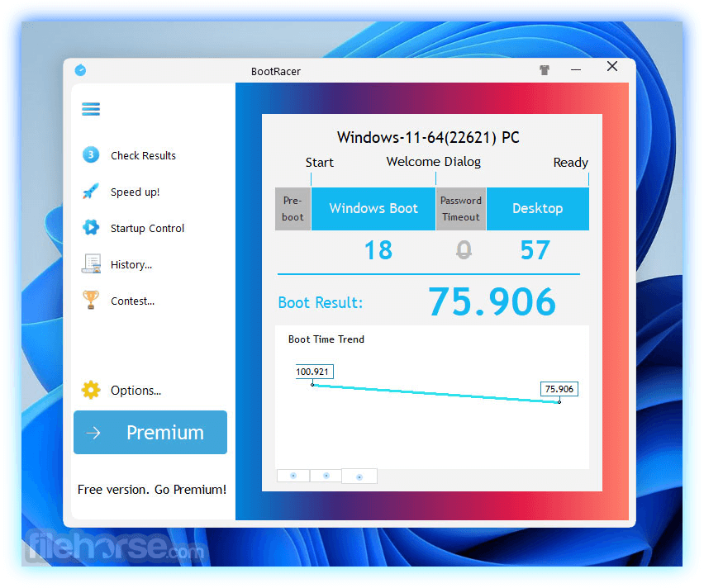The image size is (704, 588).
Task: Click the Startup Control gear icon
Action: coord(91,228)
